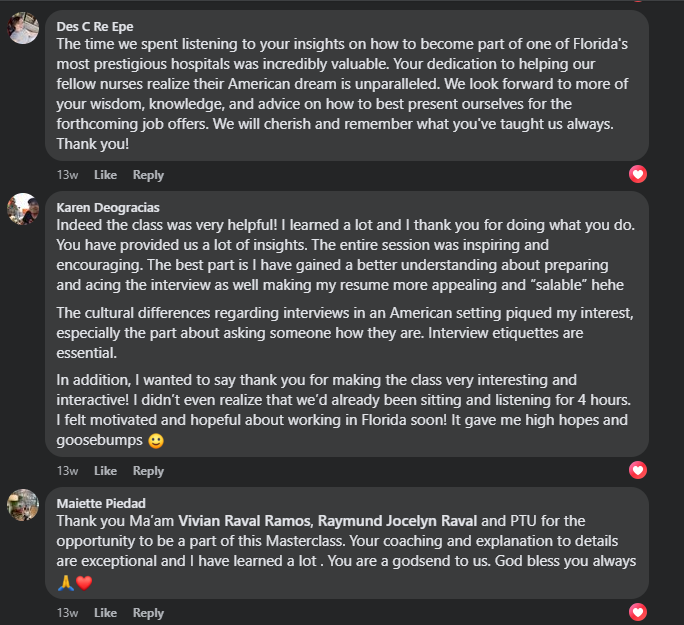Reply to Maiette Piedad's comment
This screenshot has height=625, width=684.
coord(148,613)
